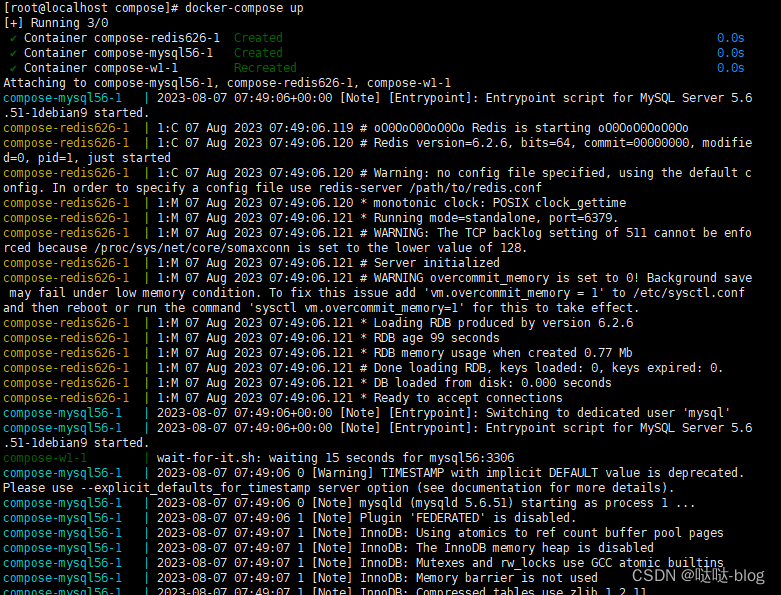Click the 'Created' status of compose-mysql56-1
The image size is (781, 595).
pyautogui.click(x=258, y=53)
